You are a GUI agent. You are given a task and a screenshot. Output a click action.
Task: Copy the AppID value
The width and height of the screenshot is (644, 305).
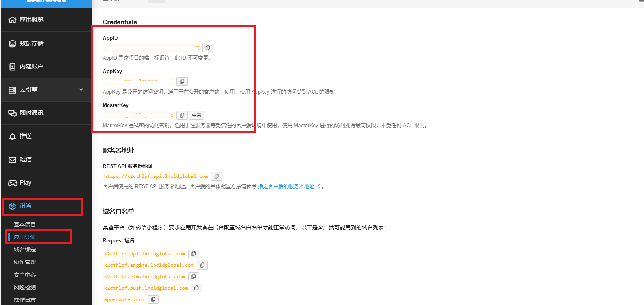(208, 48)
